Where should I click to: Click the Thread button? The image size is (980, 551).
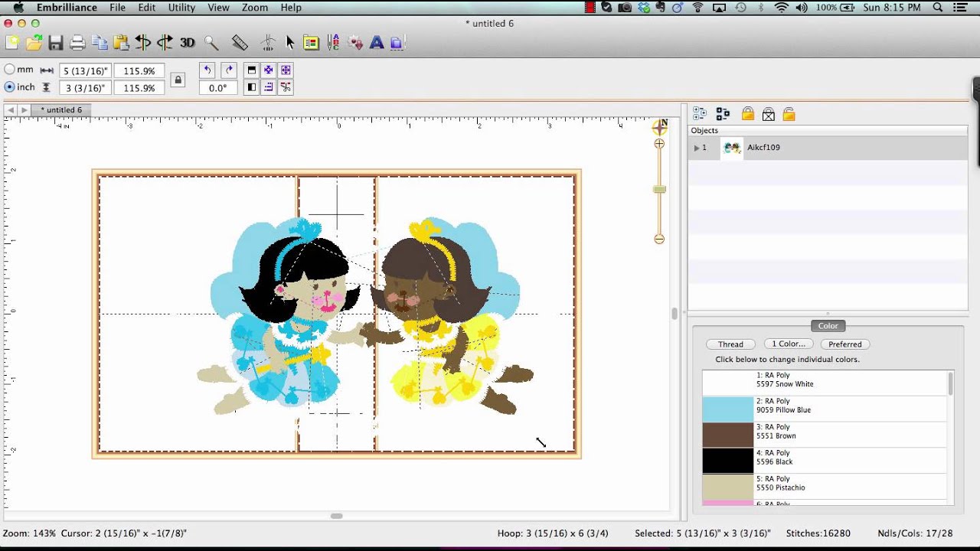tap(730, 344)
